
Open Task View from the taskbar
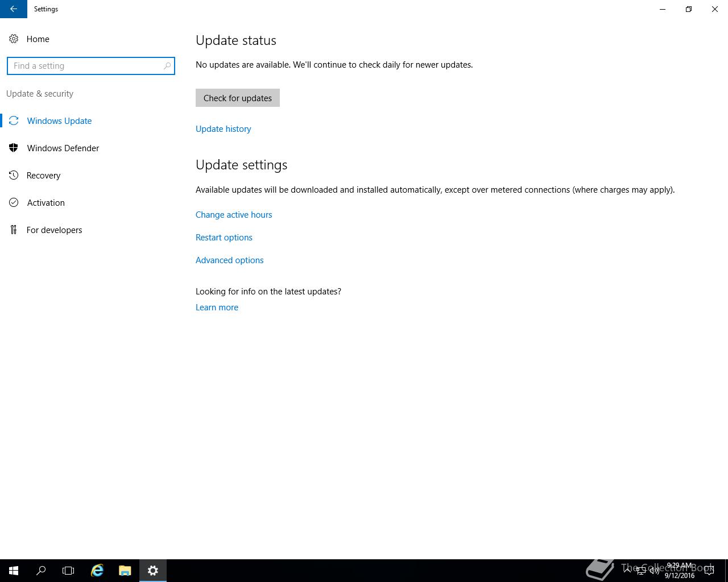pyautogui.click(x=68, y=571)
